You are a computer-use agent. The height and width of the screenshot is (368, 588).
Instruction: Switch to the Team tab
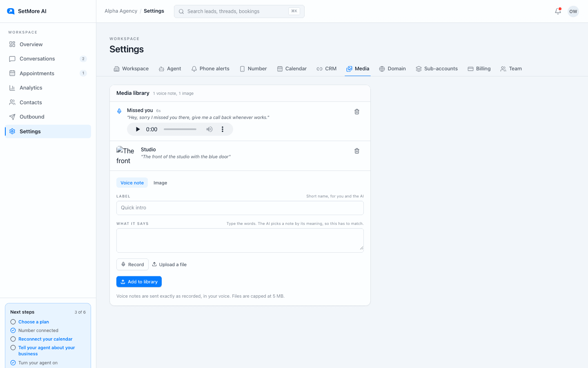[x=511, y=69]
